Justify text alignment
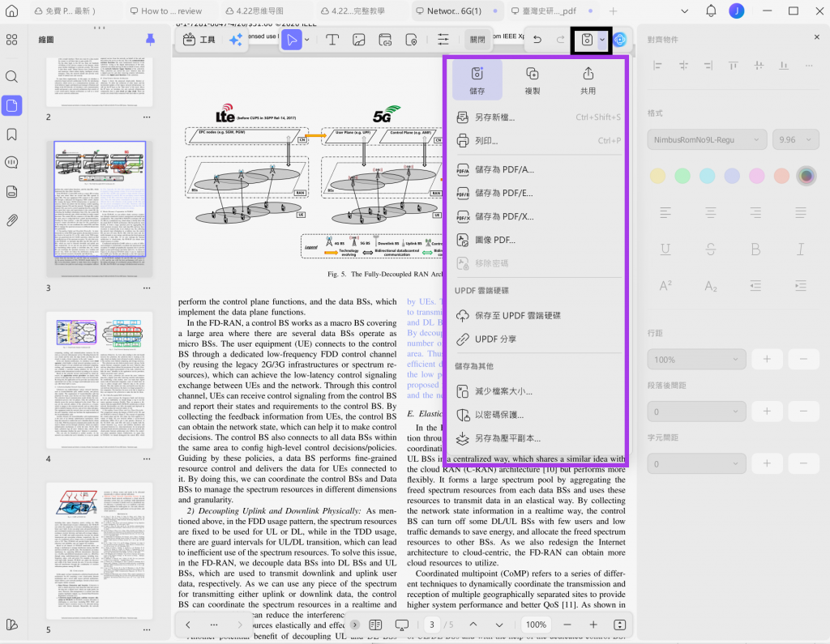 click(x=800, y=213)
